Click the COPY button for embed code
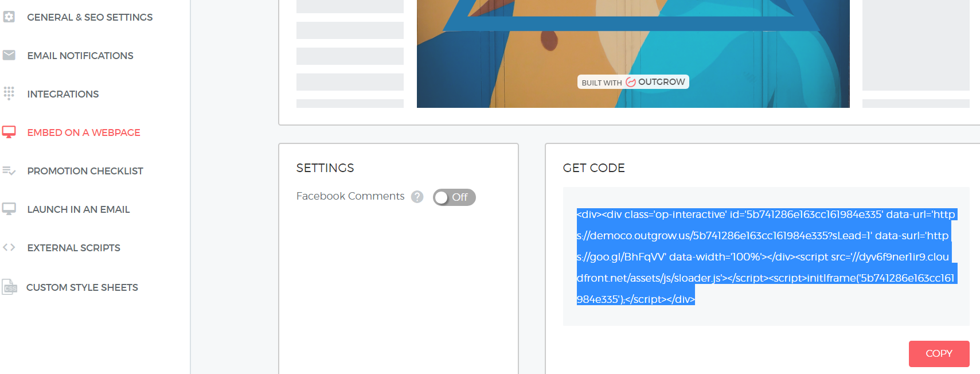The image size is (980, 374). tap(939, 354)
